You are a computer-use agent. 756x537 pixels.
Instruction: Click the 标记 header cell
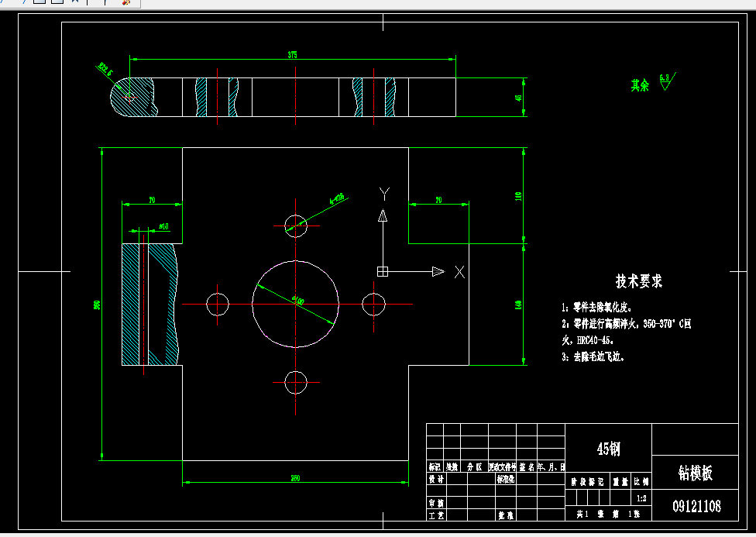(435, 466)
